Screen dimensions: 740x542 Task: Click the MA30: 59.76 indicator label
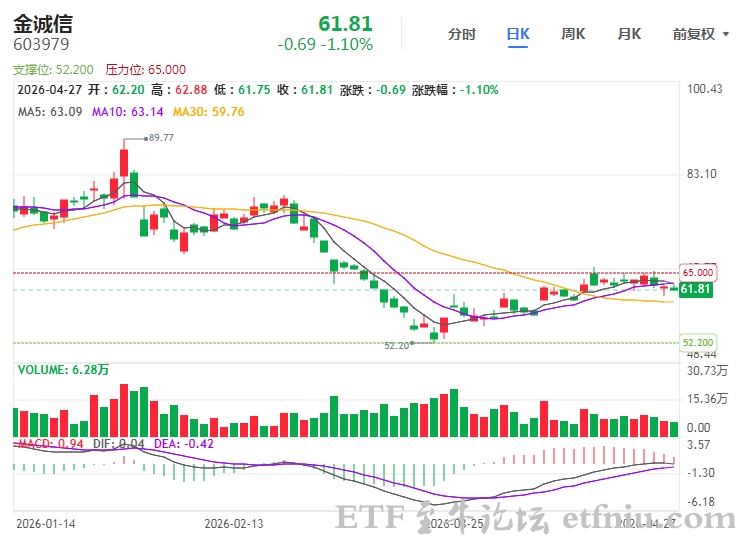pyautogui.click(x=209, y=112)
